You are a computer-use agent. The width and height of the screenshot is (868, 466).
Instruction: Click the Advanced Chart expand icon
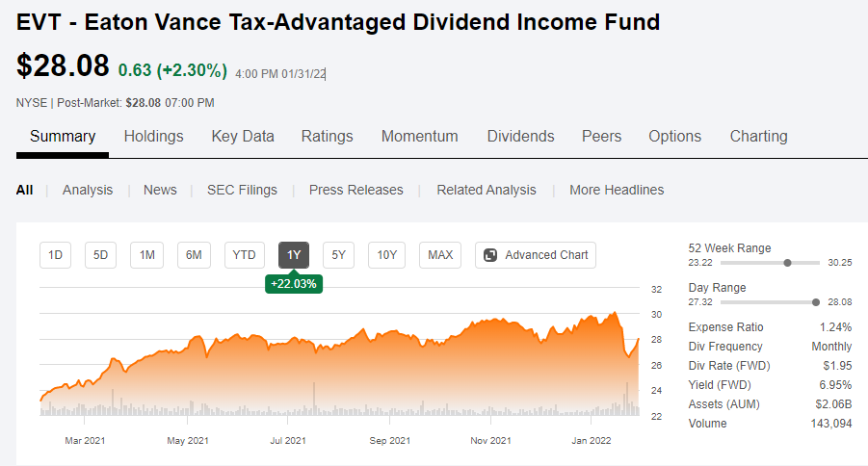[490, 255]
